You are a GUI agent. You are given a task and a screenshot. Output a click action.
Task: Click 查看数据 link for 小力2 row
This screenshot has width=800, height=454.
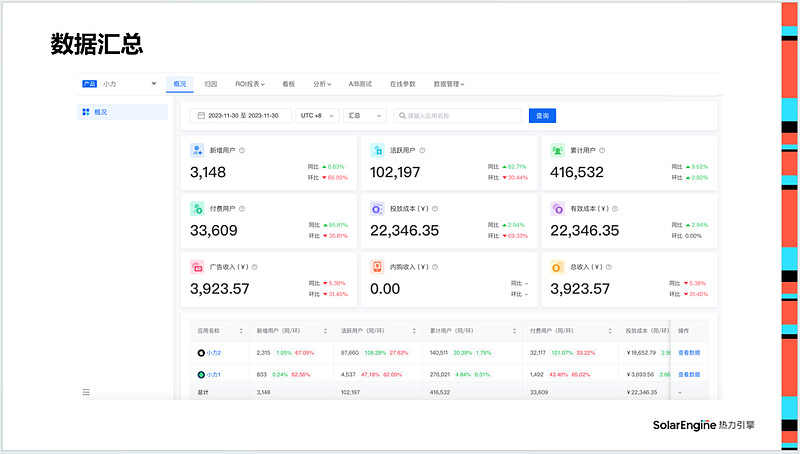690,353
